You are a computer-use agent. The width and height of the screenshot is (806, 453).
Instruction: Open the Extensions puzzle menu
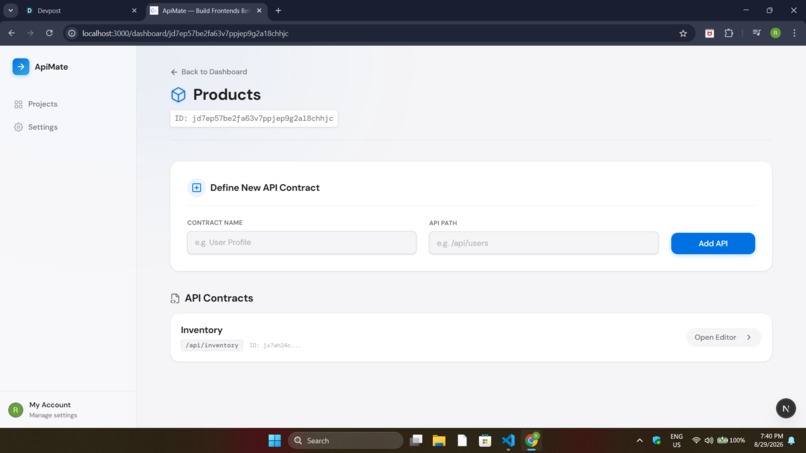pos(728,33)
